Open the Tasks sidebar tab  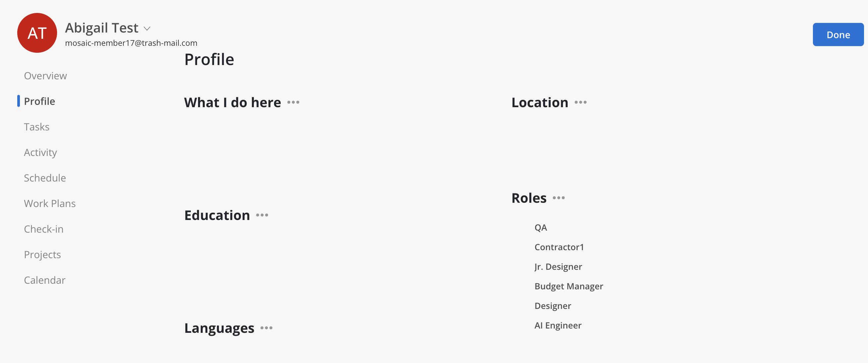pyautogui.click(x=37, y=127)
